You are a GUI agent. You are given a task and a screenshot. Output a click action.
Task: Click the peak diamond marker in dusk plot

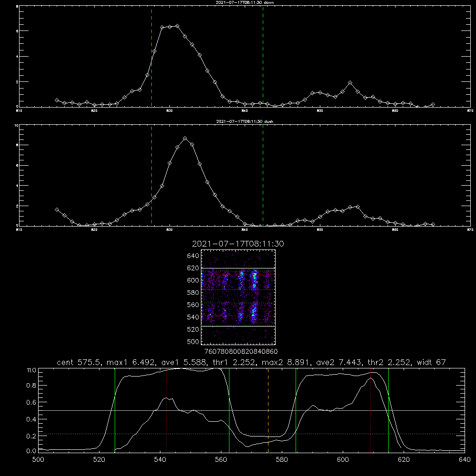pyautogui.click(x=185, y=139)
